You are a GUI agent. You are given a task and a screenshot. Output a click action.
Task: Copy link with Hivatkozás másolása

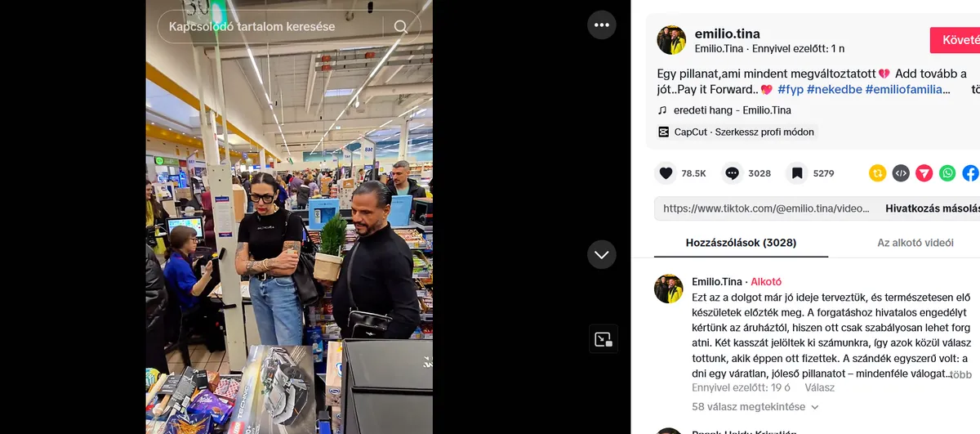pyautogui.click(x=933, y=208)
